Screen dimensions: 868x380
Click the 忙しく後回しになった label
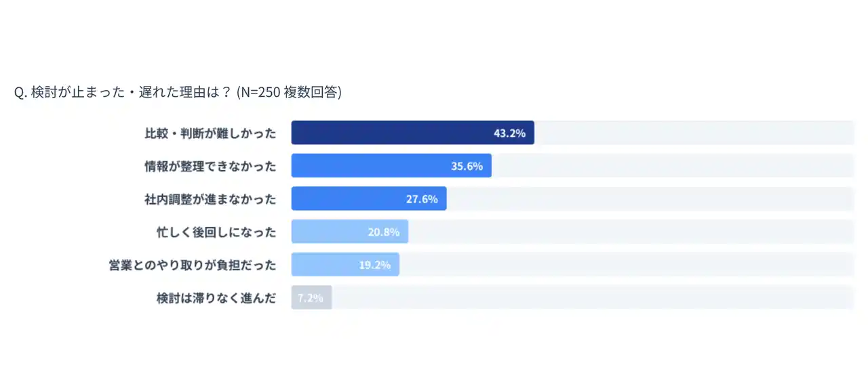pos(216,232)
